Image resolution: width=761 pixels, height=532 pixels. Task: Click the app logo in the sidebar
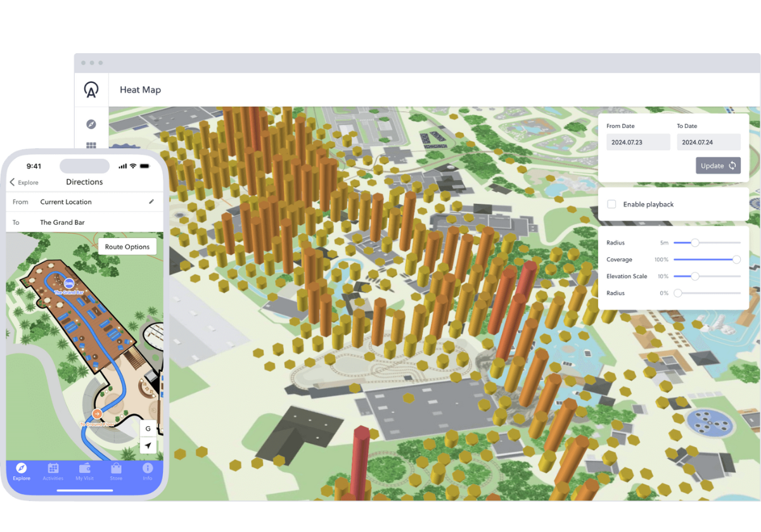pyautogui.click(x=91, y=90)
